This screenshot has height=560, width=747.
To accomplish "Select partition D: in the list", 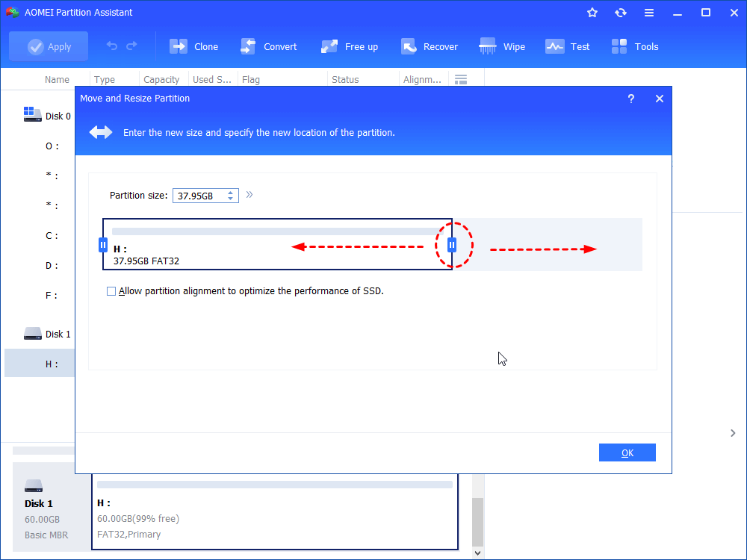I will point(52,266).
